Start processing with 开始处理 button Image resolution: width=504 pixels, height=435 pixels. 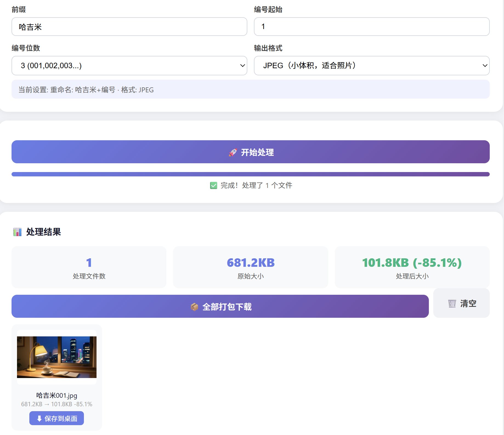point(250,152)
